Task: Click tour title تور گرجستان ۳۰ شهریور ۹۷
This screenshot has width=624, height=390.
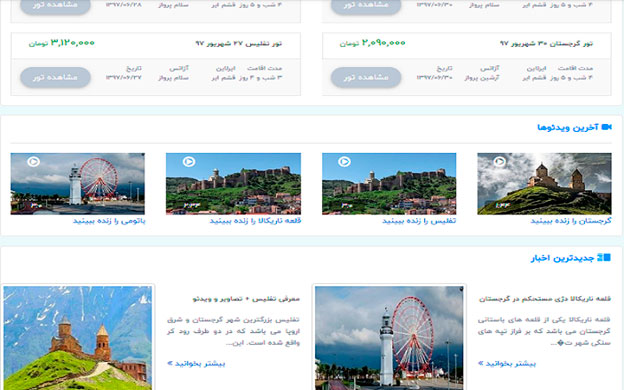Action: (x=546, y=43)
